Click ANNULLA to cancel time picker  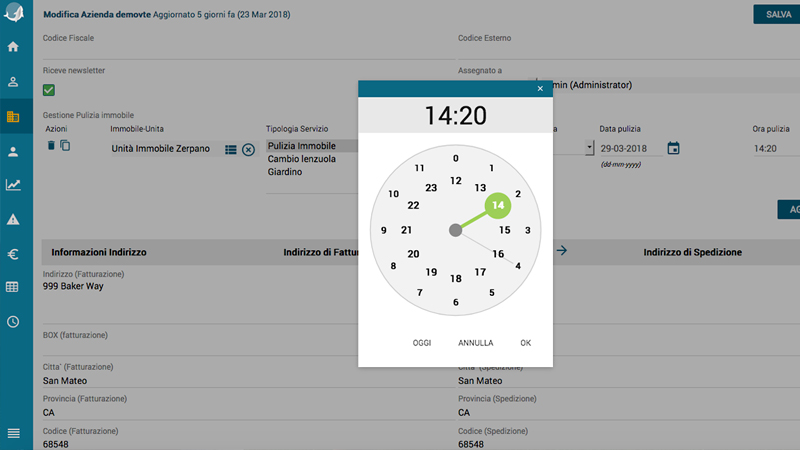(476, 343)
